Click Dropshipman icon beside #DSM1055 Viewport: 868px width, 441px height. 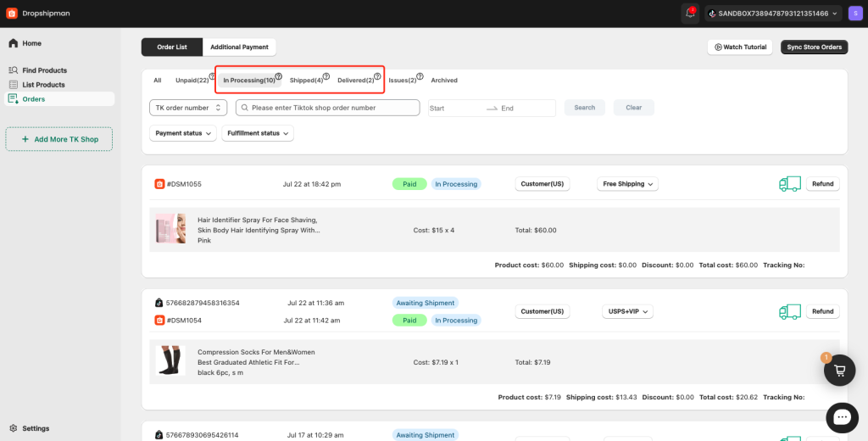pyautogui.click(x=159, y=184)
